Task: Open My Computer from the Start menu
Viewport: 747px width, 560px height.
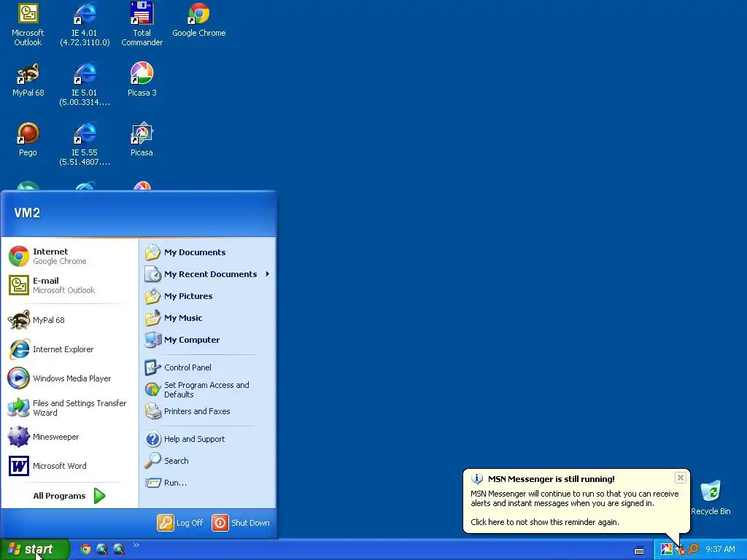Action: click(207, 340)
